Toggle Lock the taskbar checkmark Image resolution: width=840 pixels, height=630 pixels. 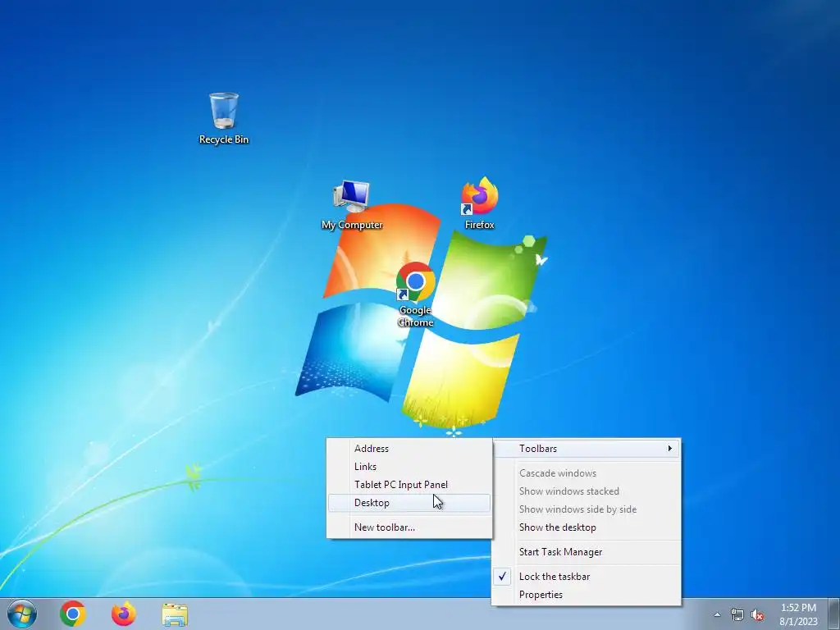point(587,577)
